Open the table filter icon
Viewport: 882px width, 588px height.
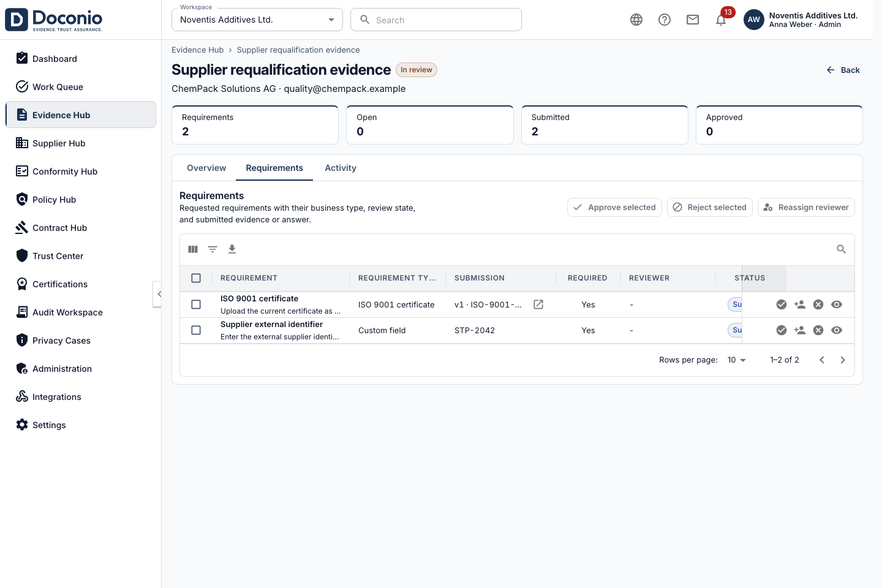(213, 249)
